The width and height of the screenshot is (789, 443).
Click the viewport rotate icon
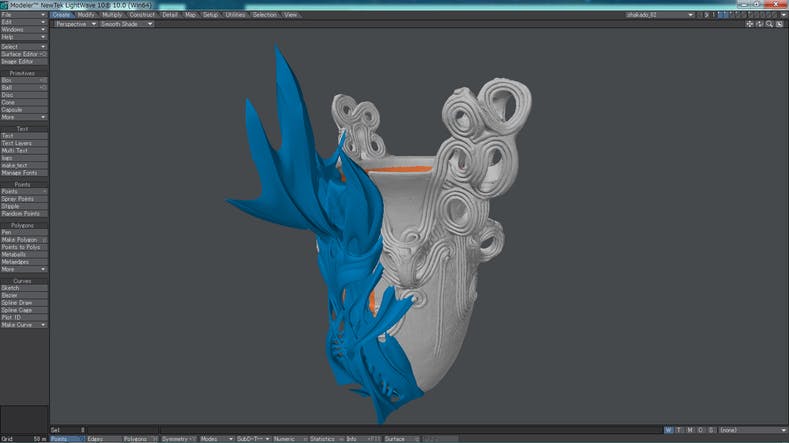pos(759,24)
